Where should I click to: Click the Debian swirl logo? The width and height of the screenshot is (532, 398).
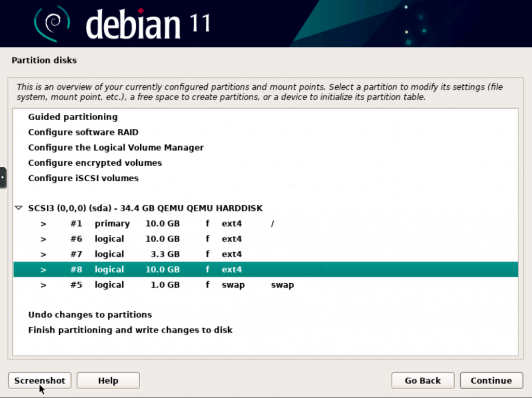(x=53, y=23)
